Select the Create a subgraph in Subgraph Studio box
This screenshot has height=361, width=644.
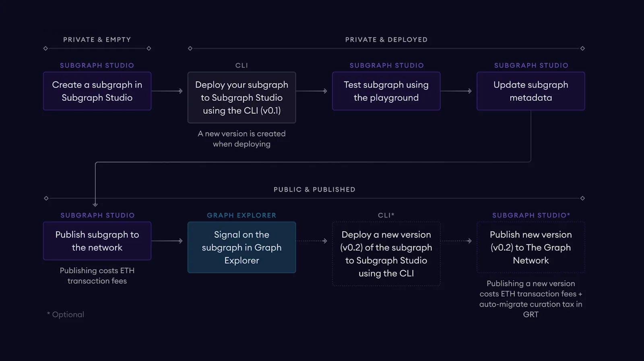(x=97, y=91)
